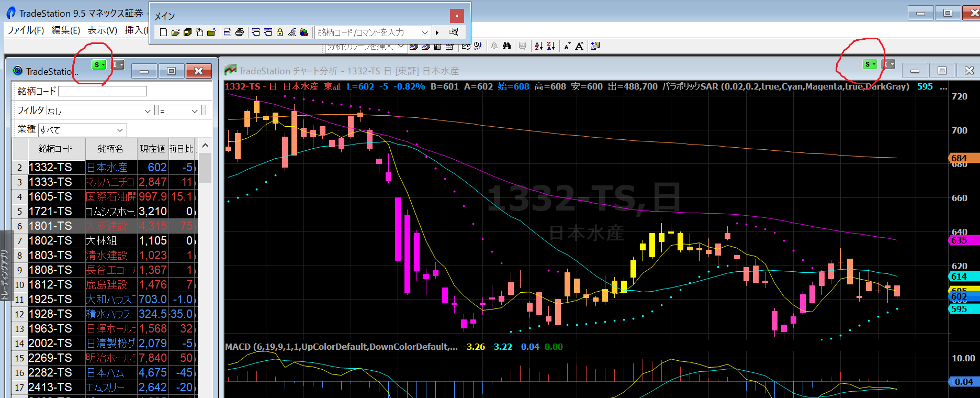This screenshot has width=980, height=398.
Task: Sort by the 前日比 column header
Action: point(182,149)
